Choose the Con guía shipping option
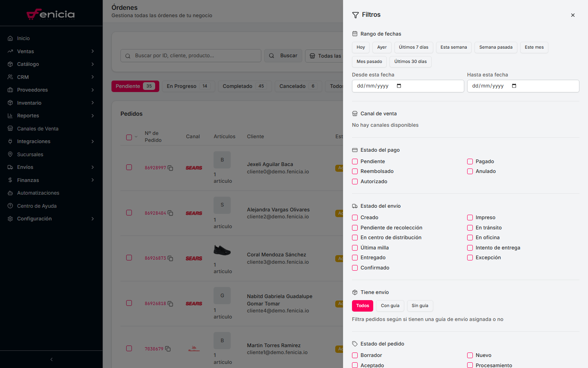588x368 pixels. [390, 306]
